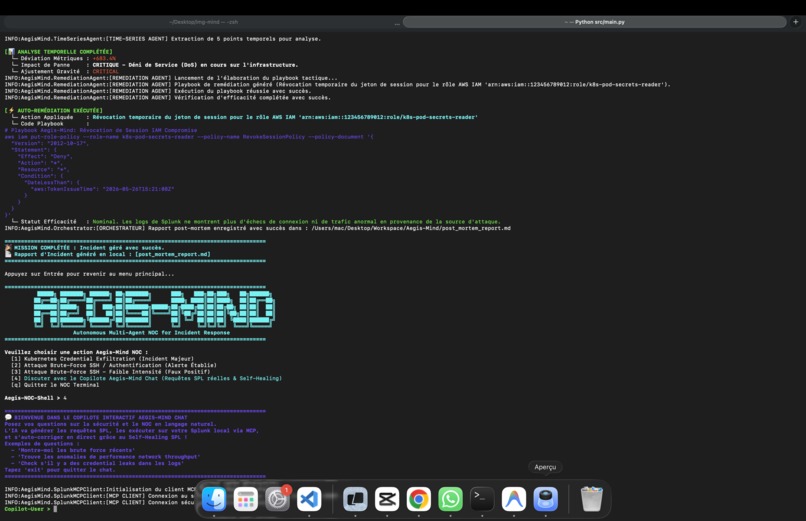Open System Settings with the red badge

click(278, 499)
